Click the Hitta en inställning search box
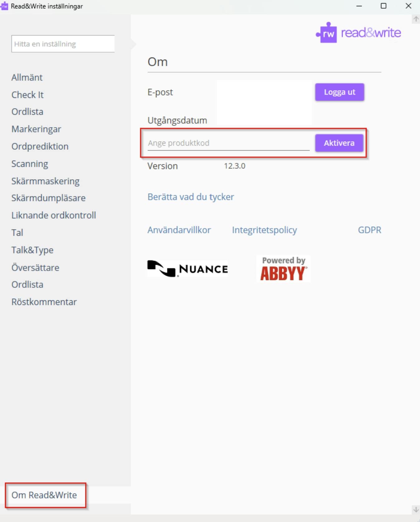Viewport: 420px width, 522px height. point(63,44)
